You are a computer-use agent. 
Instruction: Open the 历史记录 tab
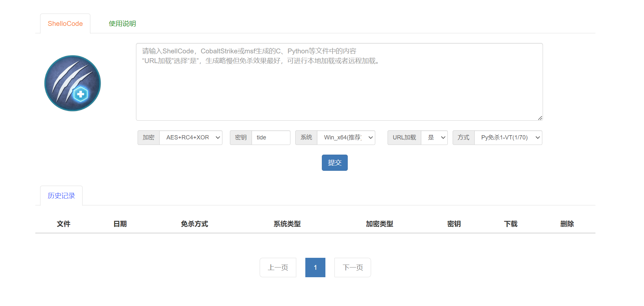61,196
